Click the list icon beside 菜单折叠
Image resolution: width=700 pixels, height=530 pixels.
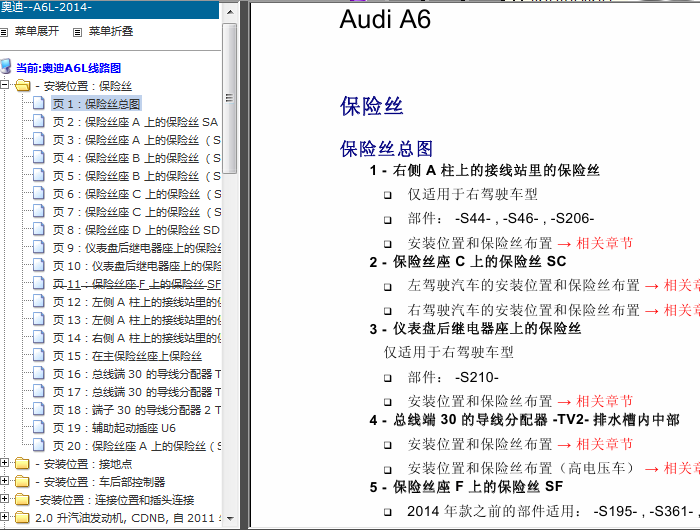click(77, 32)
